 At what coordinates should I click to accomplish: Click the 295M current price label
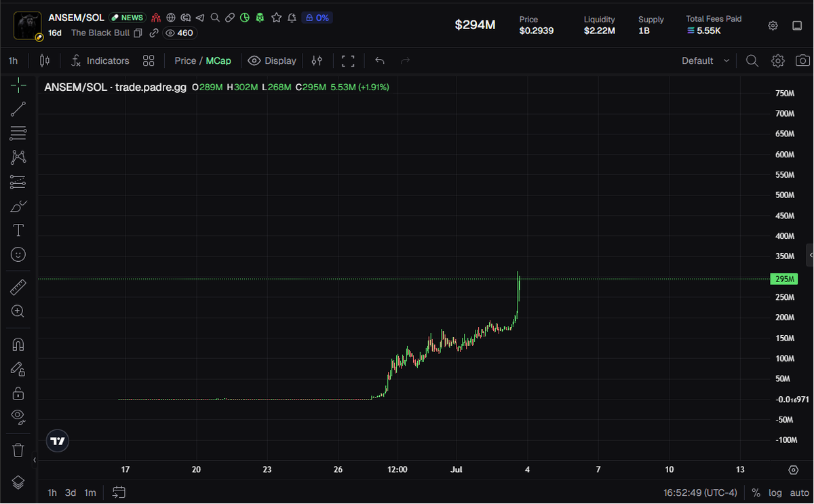tap(783, 279)
